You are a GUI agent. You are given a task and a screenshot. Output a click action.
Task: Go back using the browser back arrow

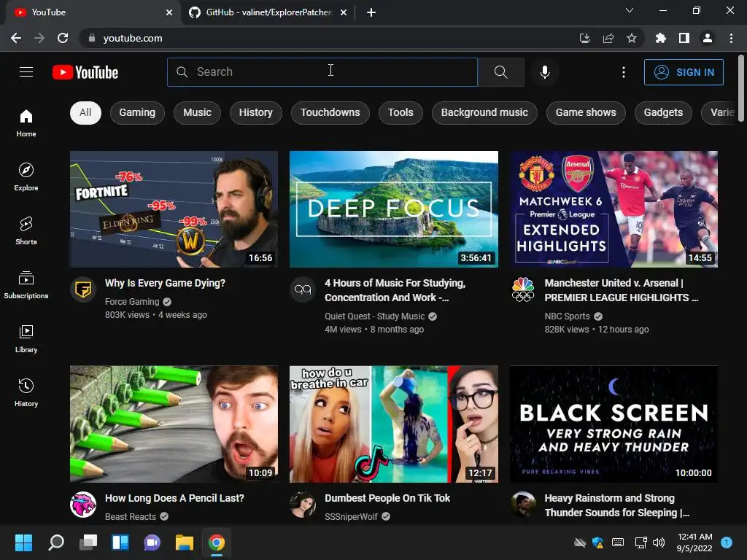point(16,38)
